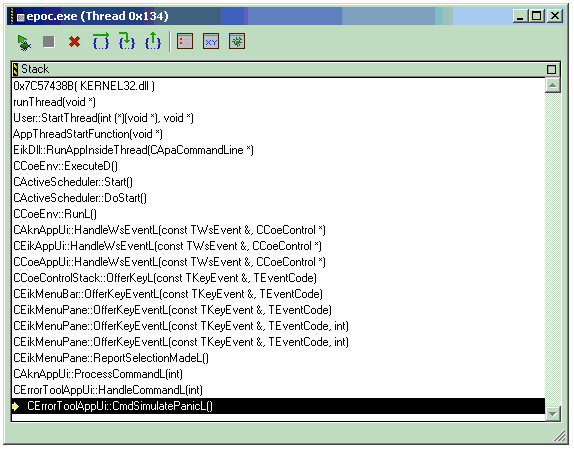The width and height of the screenshot is (574, 450).
Task: Click the stack scrollbar down arrow
Action: tap(552, 414)
